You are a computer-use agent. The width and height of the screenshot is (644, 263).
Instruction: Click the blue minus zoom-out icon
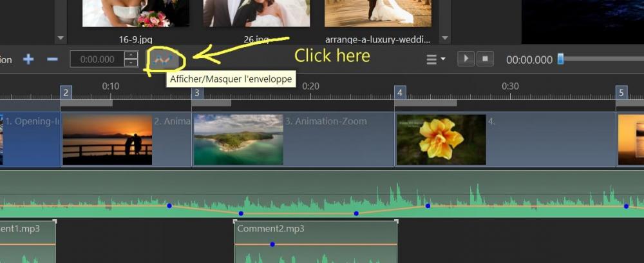click(52, 59)
